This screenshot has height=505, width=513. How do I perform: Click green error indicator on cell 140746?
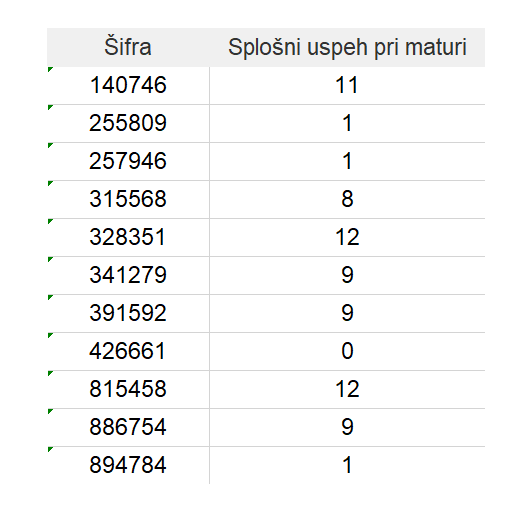50,69
